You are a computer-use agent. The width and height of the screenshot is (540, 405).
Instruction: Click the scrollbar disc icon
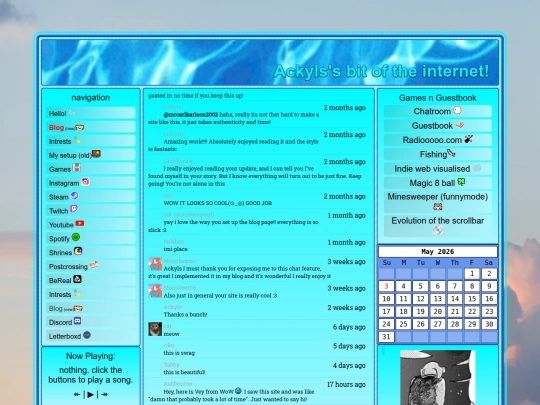(x=438, y=230)
